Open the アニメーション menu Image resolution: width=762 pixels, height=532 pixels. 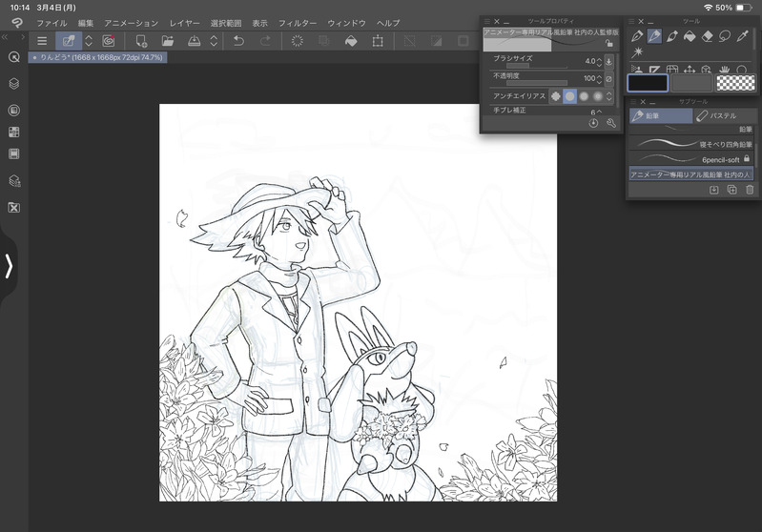(x=132, y=23)
